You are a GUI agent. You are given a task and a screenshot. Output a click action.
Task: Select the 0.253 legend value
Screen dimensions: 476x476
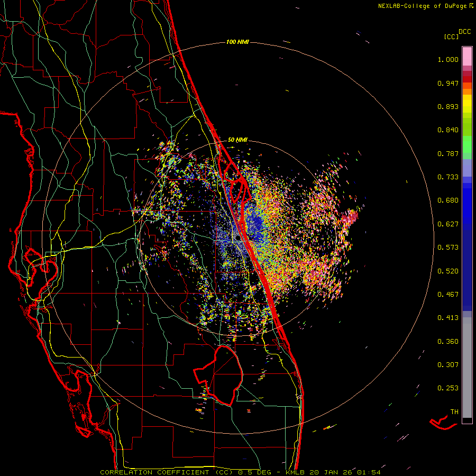[x=448, y=388]
